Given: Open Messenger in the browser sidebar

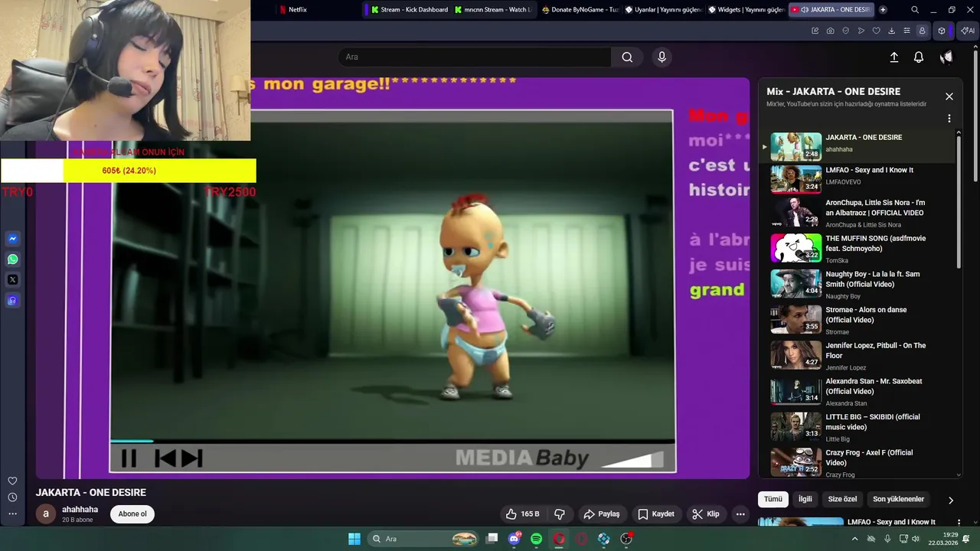Looking at the screenshot, I should click(12, 239).
